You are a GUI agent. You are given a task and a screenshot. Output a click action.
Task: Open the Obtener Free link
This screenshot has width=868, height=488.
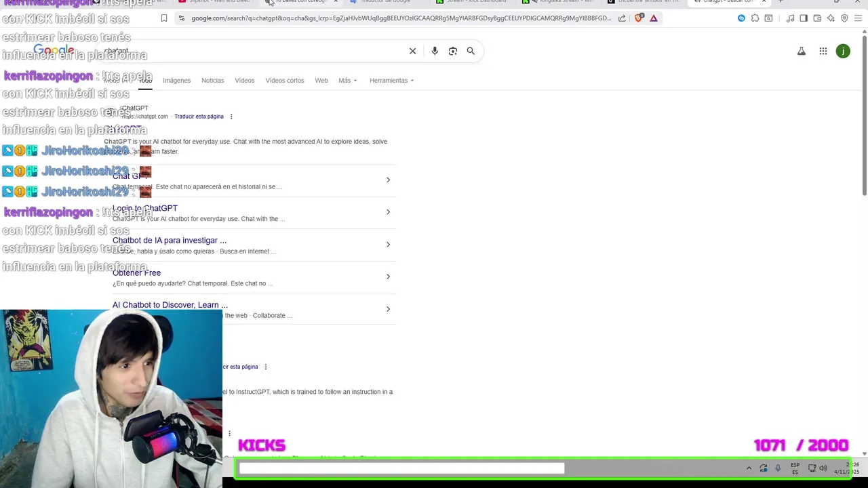tap(136, 273)
